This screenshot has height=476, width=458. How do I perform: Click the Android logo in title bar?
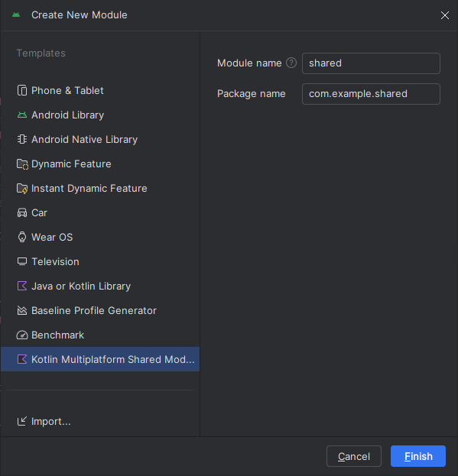pos(16,15)
